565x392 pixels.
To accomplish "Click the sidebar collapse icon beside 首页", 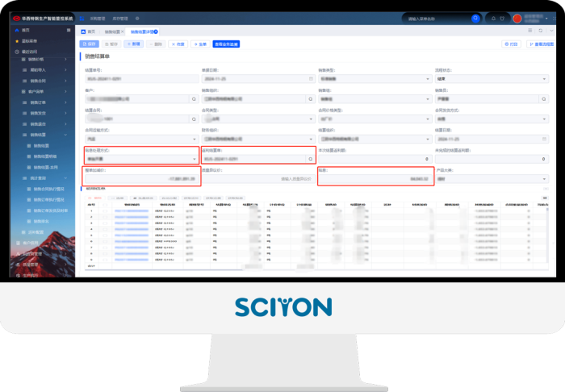I will (x=68, y=31).
